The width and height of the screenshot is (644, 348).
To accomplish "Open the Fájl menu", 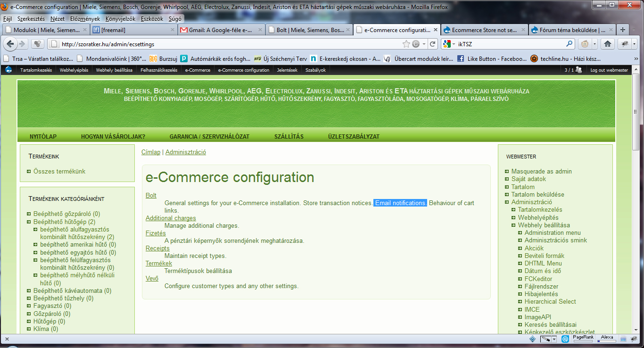I will 8,19.
